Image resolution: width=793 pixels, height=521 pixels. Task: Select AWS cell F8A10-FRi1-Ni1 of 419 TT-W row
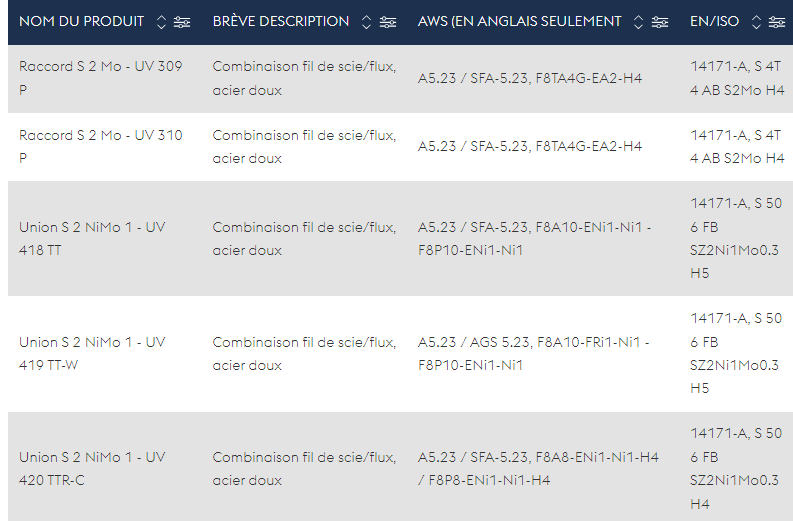534,354
